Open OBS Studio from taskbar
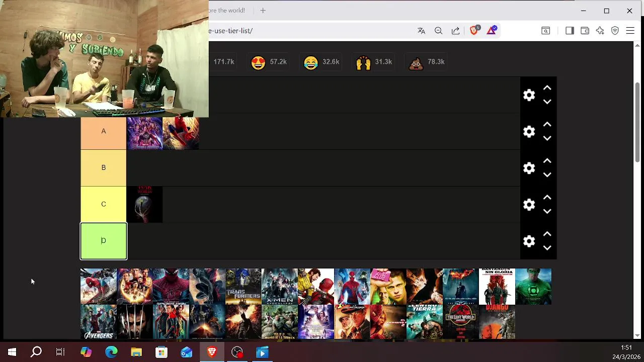Viewport: 644px width, 362px height. click(237, 352)
